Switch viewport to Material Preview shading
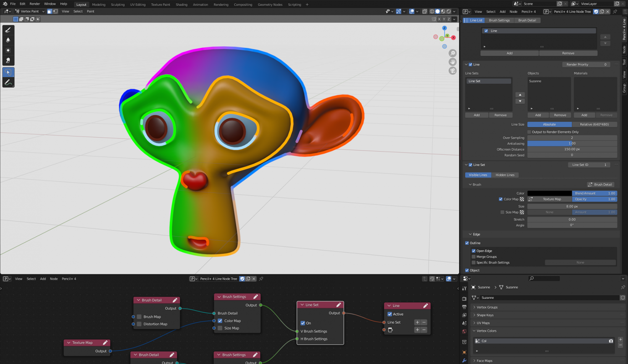The height and width of the screenshot is (364, 628). 442,11
